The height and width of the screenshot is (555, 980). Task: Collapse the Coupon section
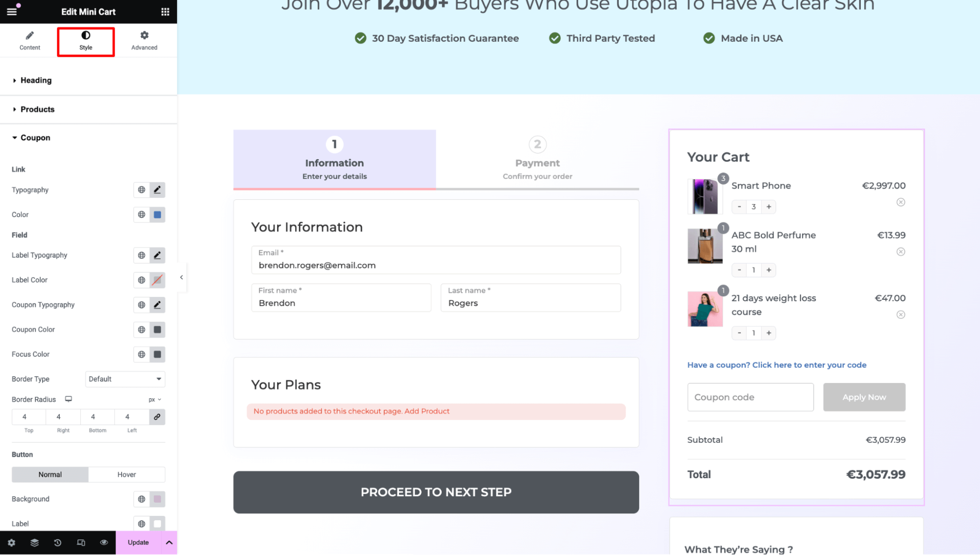(x=35, y=138)
